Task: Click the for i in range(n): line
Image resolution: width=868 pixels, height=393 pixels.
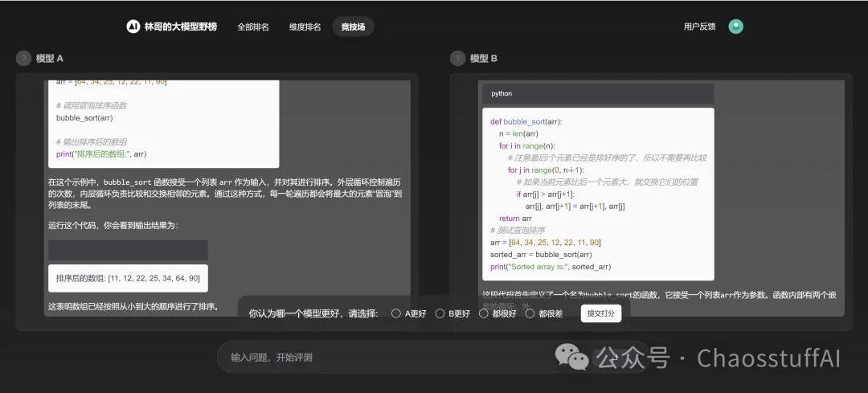Action: coord(527,145)
